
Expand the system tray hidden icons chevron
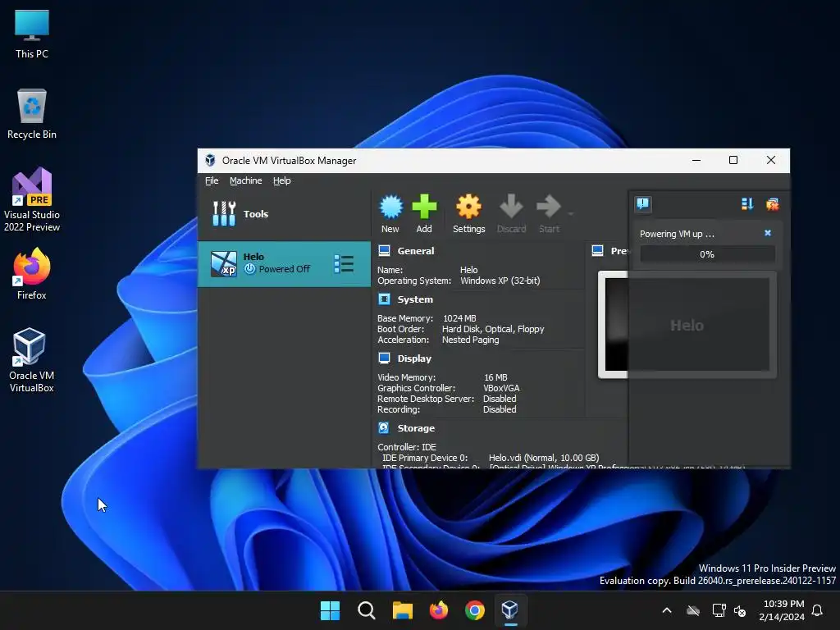[x=667, y=610]
